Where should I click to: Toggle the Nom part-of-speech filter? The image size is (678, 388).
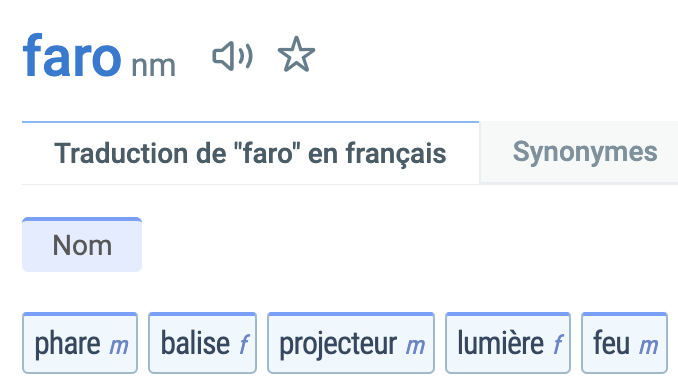[82, 245]
